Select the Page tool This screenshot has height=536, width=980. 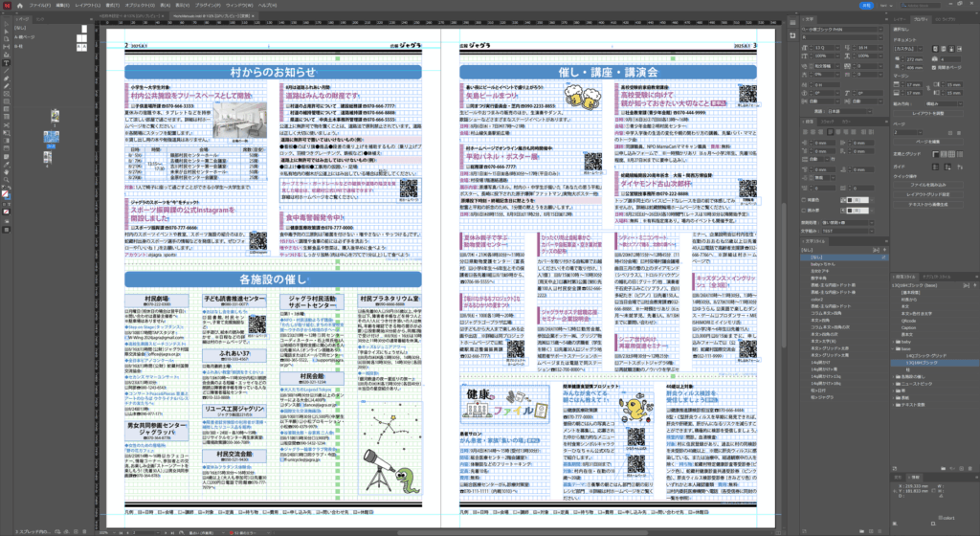[x=7, y=39]
